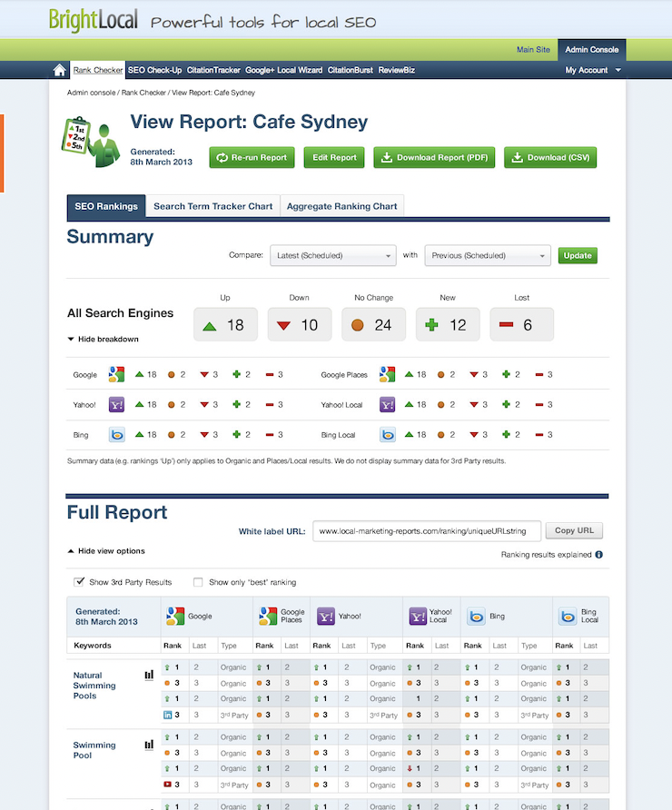Click the Keywords column header
This screenshot has height=810, width=672.
click(93, 646)
